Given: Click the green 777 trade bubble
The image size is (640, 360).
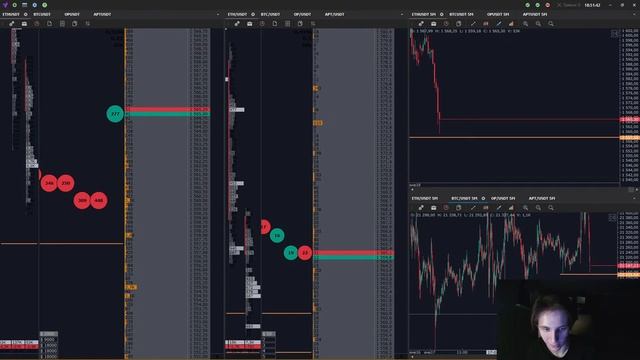Looking at the screenshot, I should 115,114.
